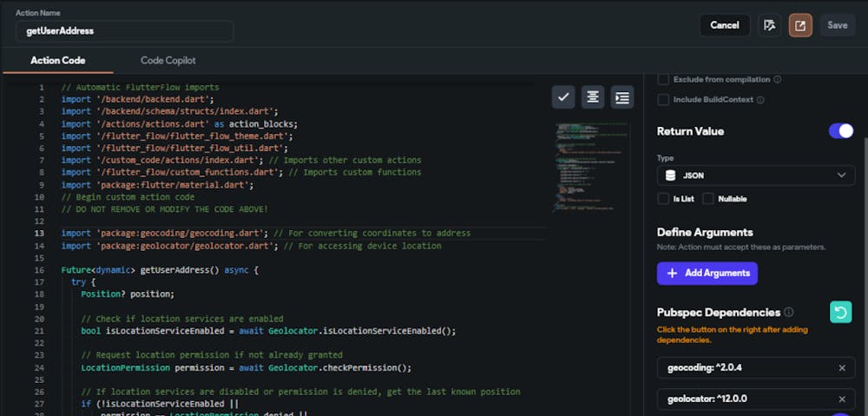Enable the Include BuildContext checkbox

663,100
